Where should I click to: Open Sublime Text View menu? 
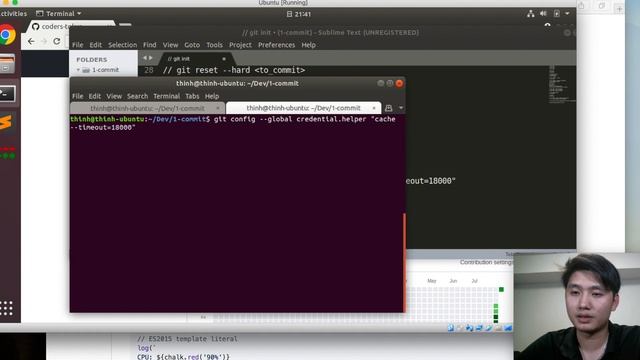pos(170,45)
